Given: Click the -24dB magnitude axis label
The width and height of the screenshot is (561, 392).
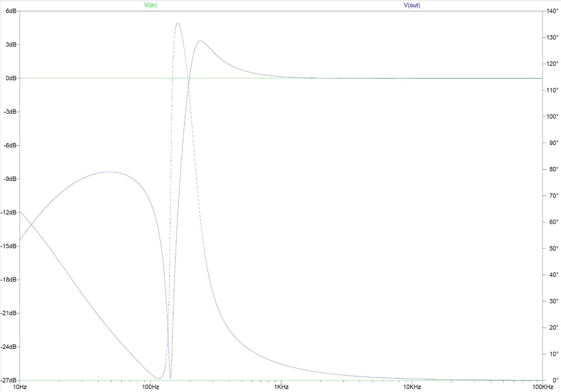Looking at the screenshot, I should click(9, 347).
